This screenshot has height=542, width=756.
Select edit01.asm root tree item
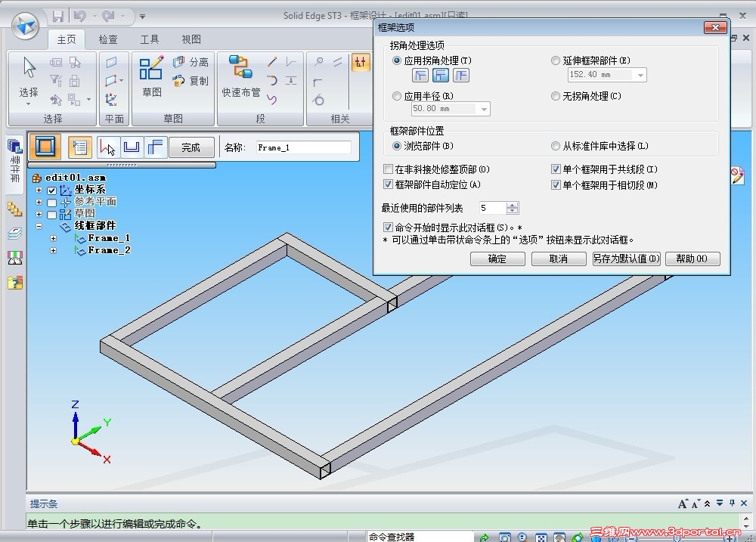point(75,178)
